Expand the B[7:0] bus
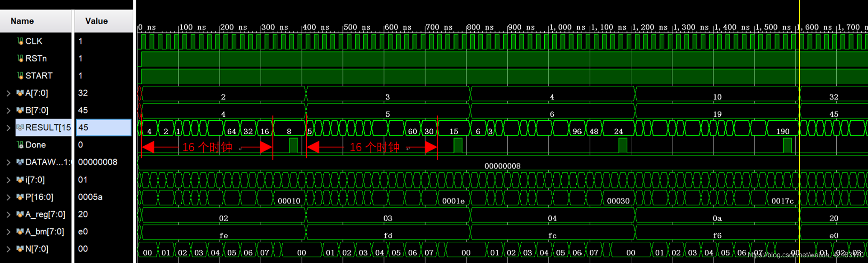Viewport: 868px width, 263px height. click(x=9, y=110)
